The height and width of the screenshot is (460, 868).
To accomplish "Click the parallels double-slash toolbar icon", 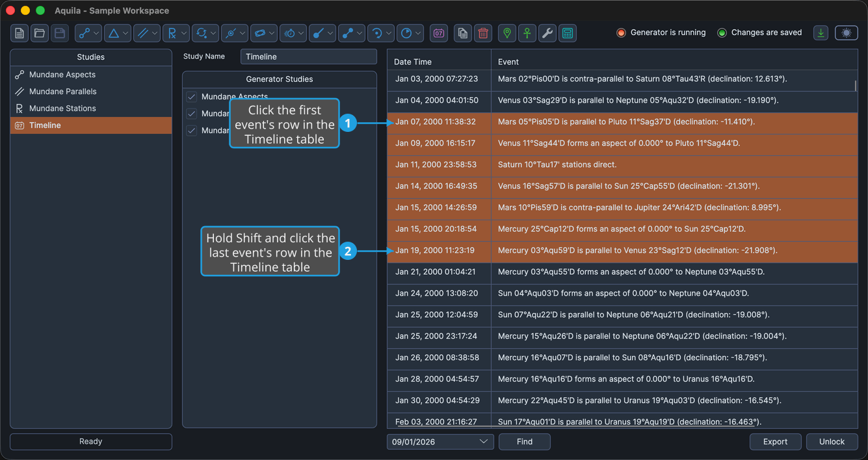I will click(142, 33).
